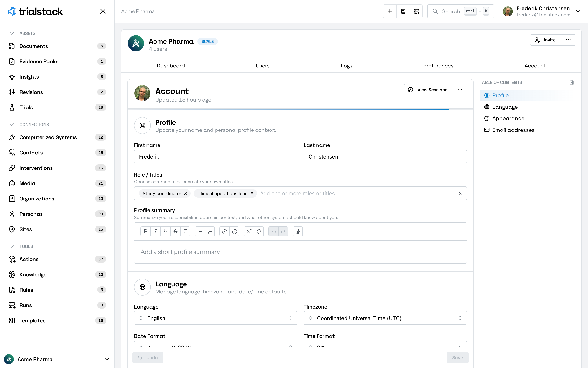Toggle underline formatting in the editor
This screenshot has width=588, height=368.
click(x=165, y=231)
